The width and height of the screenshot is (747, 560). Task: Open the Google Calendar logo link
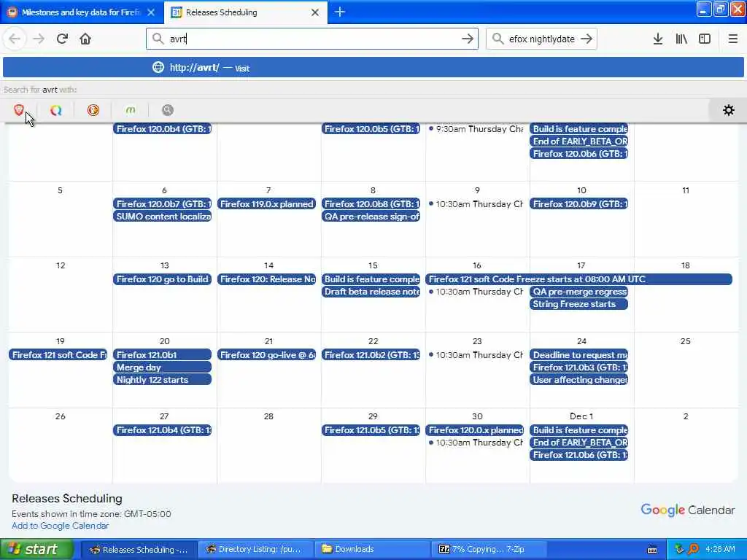click(687, 510)
